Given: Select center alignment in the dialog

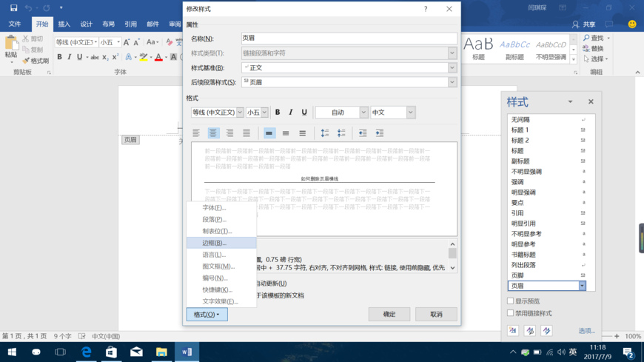Looking at the screenshot, I should [212, 133].
